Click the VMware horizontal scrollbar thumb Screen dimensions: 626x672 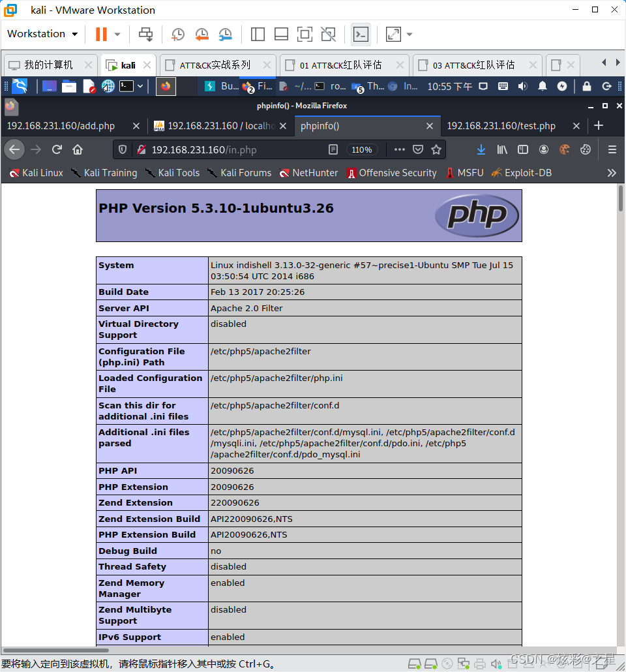55,650
